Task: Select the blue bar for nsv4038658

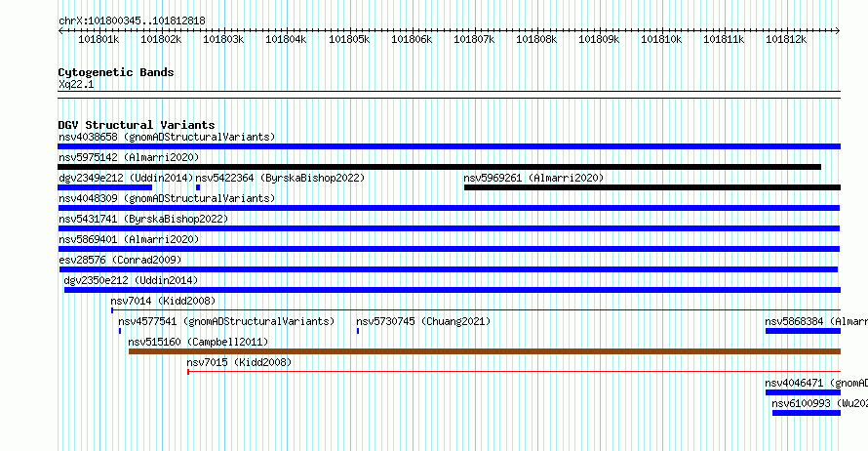Action: tap(449, 146)
